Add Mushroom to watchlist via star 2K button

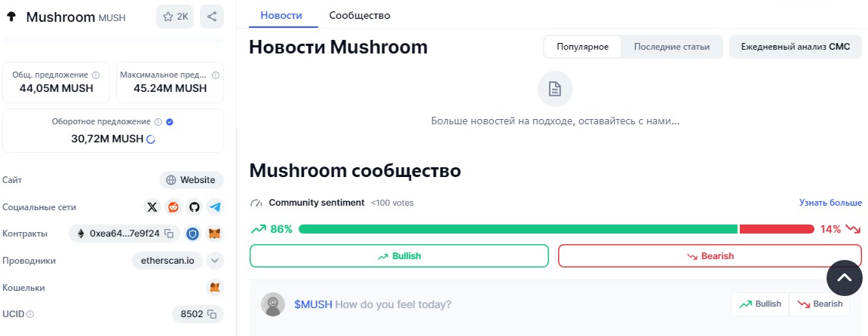point(176,17)
